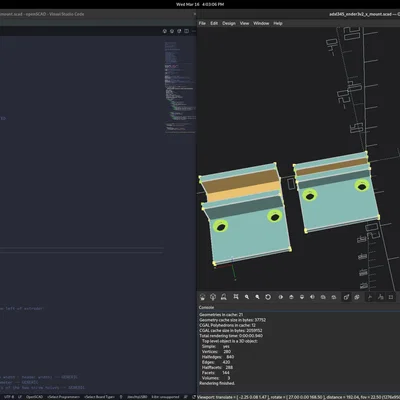Zoom in with the first magnifier icon

(247, 297)
